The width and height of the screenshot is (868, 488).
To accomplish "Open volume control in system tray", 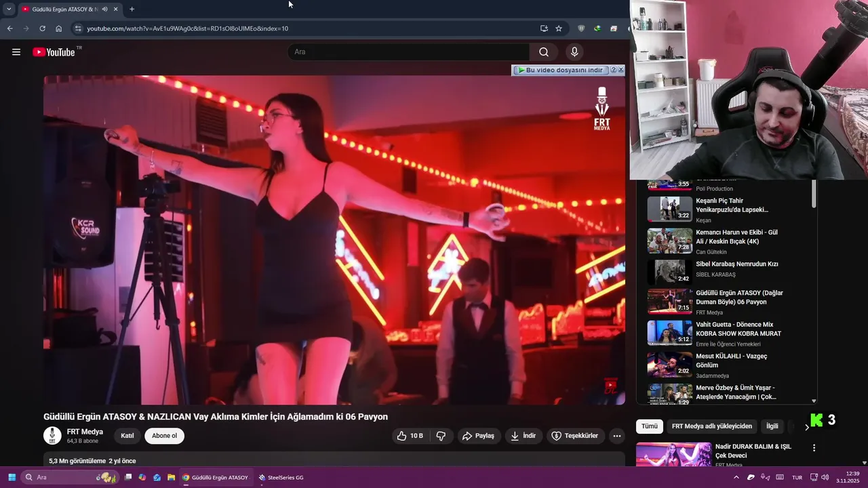I will point(825,477).
